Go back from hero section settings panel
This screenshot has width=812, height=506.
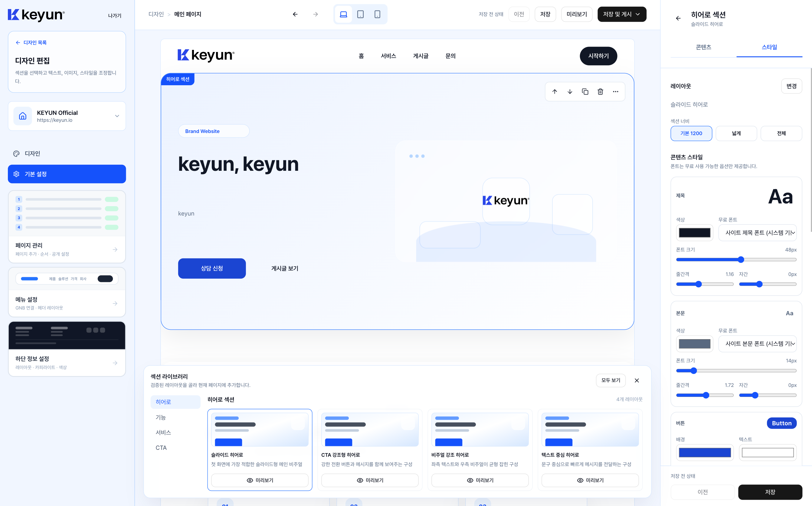[x=678, y=18]
